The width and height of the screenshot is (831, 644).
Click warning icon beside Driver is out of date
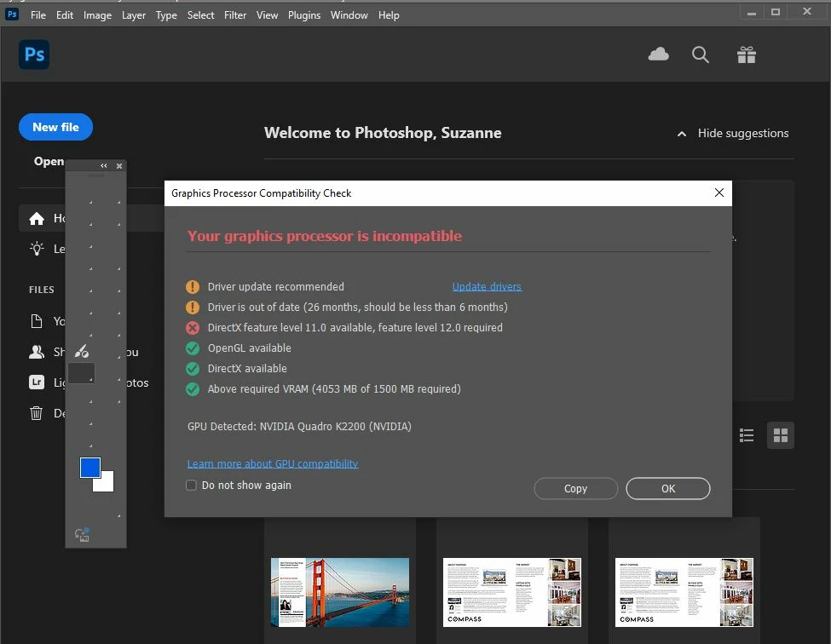(x=193, y=308)
